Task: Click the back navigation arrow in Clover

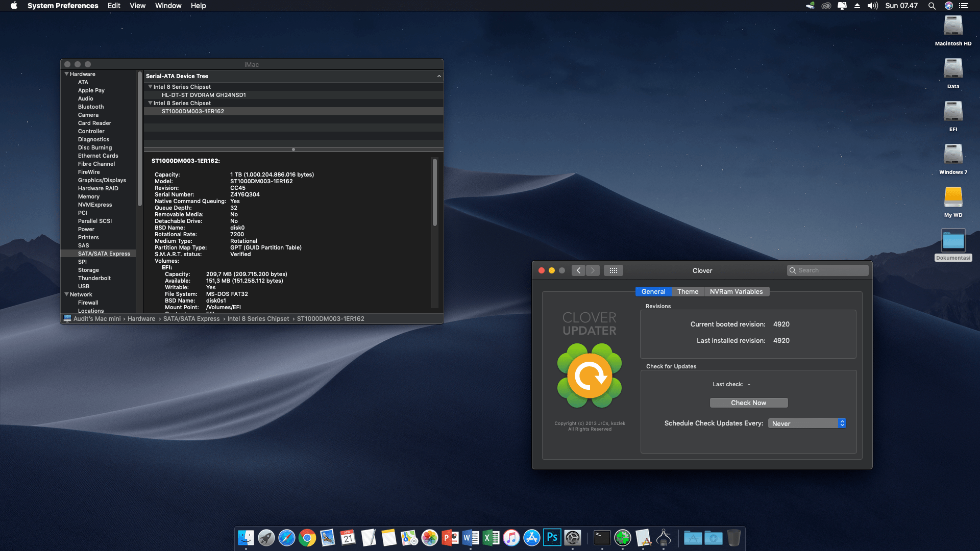Action: click(x=578, y=270)
